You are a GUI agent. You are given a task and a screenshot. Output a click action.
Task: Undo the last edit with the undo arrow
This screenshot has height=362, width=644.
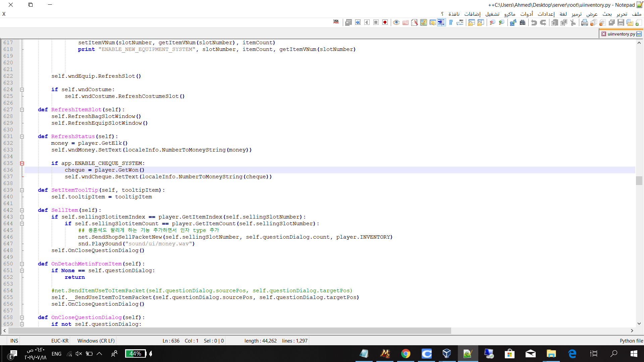pyautogui.click(x=534, y=22)
